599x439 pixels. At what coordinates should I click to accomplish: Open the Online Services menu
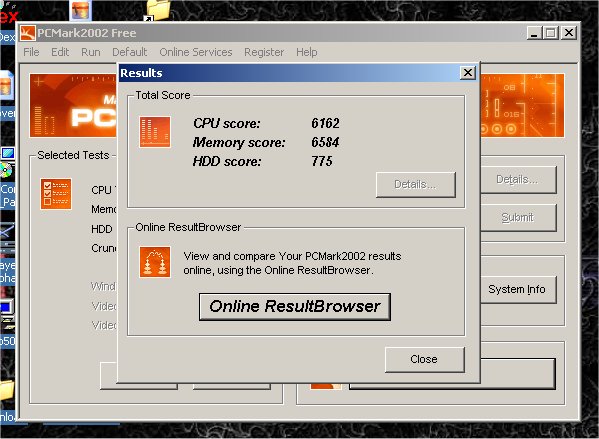point(196,52)
